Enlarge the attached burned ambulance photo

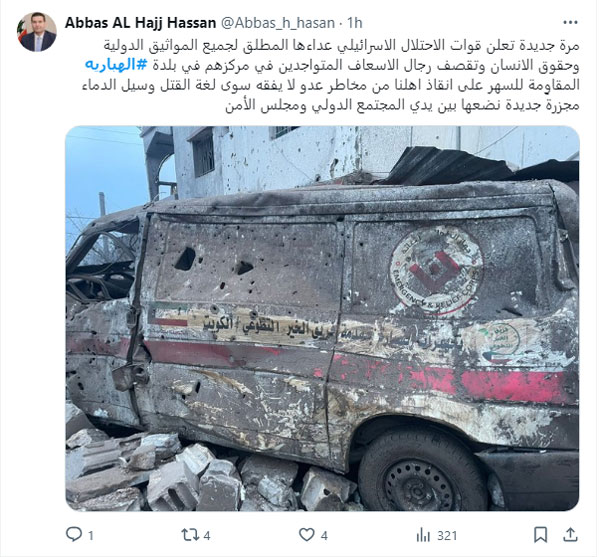tap(322, 318)
